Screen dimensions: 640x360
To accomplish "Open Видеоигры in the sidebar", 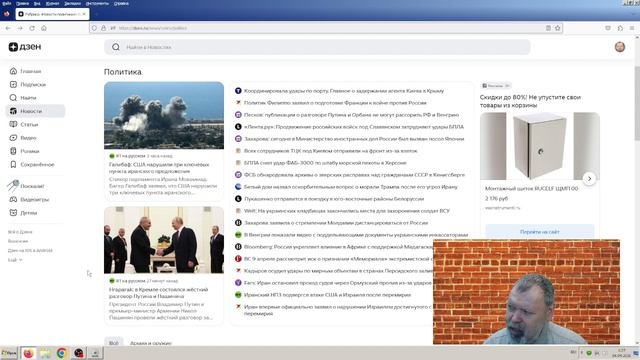I will coord(29,200).
